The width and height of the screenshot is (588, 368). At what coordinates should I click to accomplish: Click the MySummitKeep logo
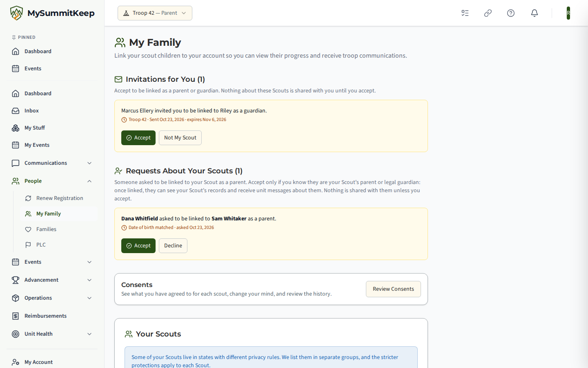[x=52, y=13]
